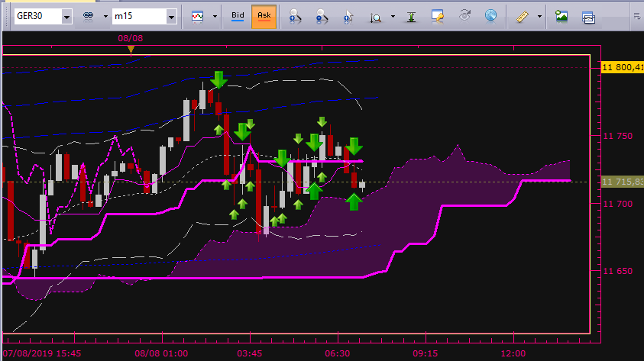Expand the ruler tool options arrow
Screen dimensions: 644x361
coord(539,17)
